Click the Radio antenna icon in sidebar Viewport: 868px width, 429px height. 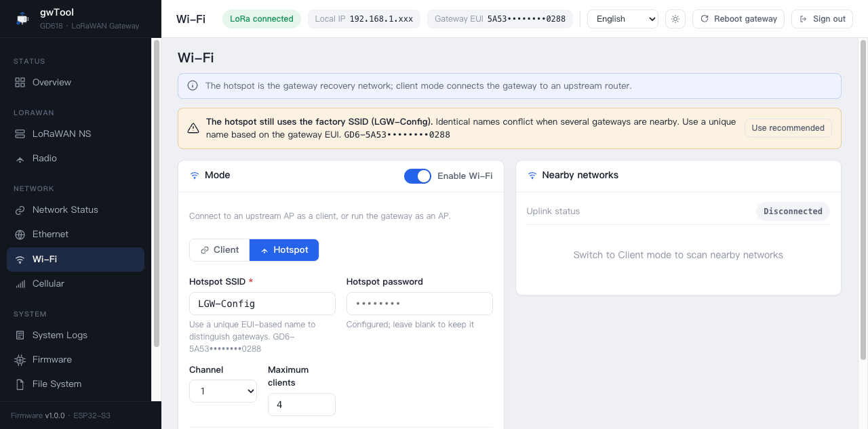(x=20, y=158)
